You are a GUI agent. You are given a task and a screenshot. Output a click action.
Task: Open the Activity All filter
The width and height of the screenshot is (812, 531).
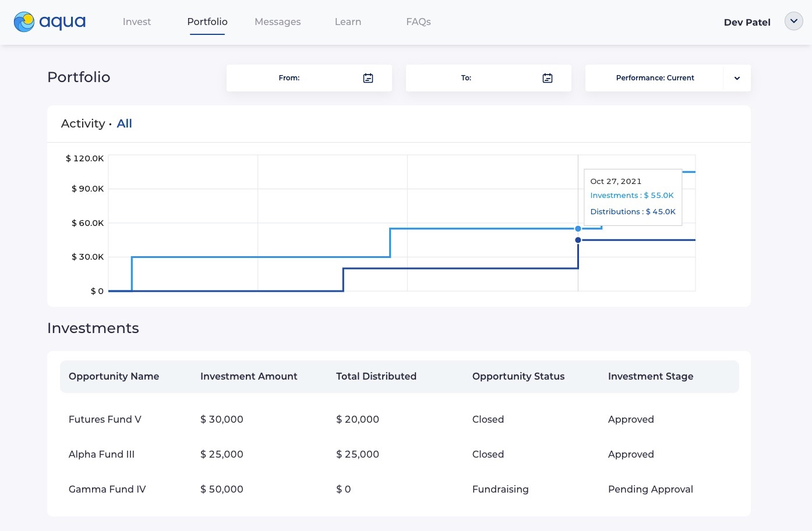(x=124, y=123)
